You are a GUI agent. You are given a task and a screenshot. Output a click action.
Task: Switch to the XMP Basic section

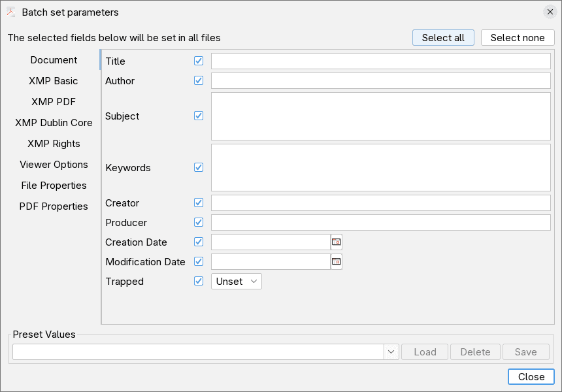click(x=54, y=80)
